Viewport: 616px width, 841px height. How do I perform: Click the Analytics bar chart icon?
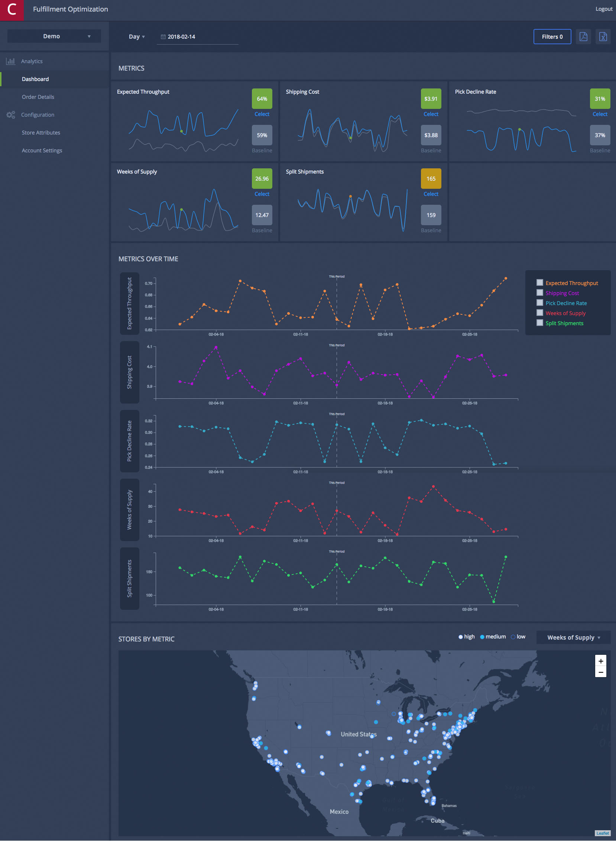point(10,61)
